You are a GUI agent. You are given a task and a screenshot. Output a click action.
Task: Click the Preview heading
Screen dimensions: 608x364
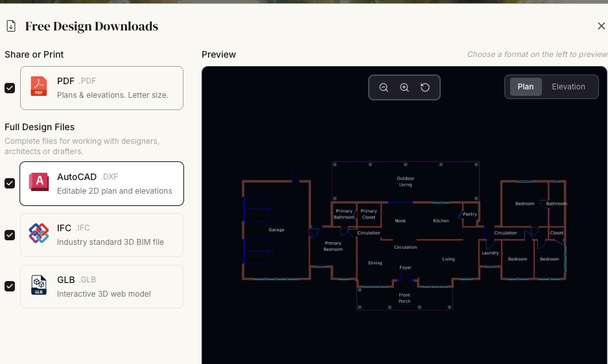point(218,54)
